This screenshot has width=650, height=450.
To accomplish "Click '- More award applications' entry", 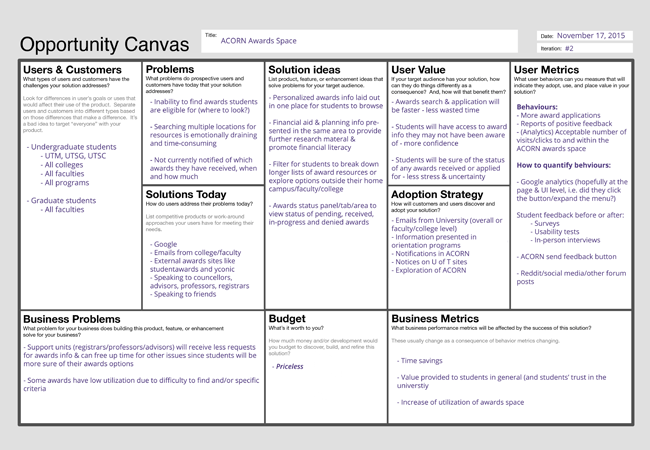I will click(x=558, y=115).
